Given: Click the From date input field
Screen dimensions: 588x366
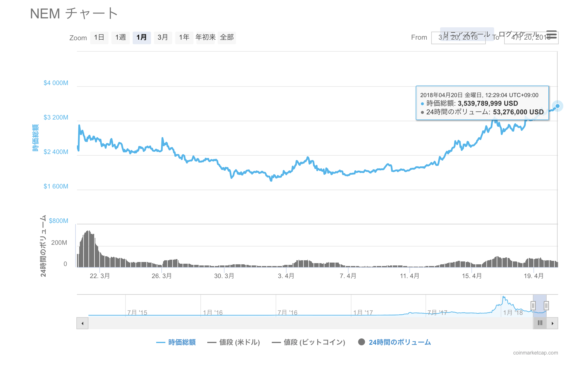Looking at the screenshot, I should click(x=458, y=38).
